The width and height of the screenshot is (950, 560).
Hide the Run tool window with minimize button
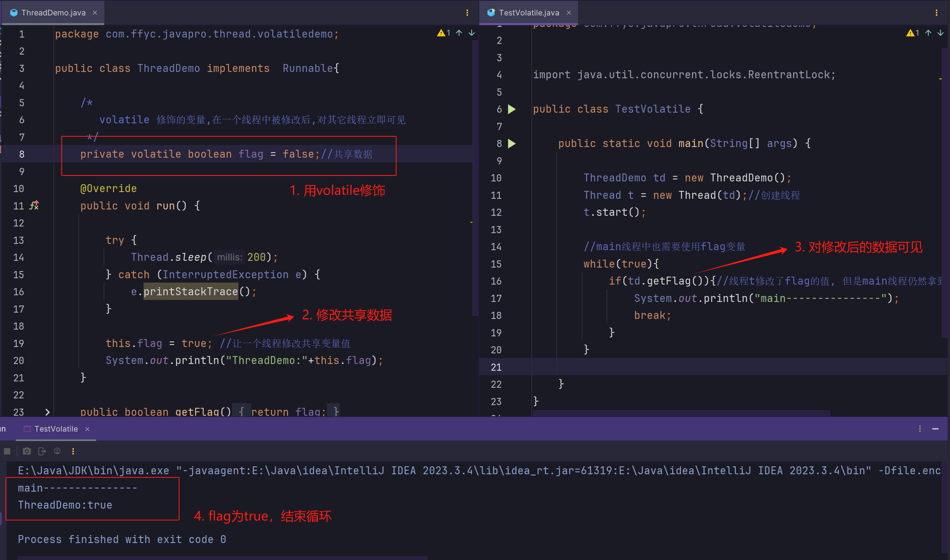pos(935,429)
